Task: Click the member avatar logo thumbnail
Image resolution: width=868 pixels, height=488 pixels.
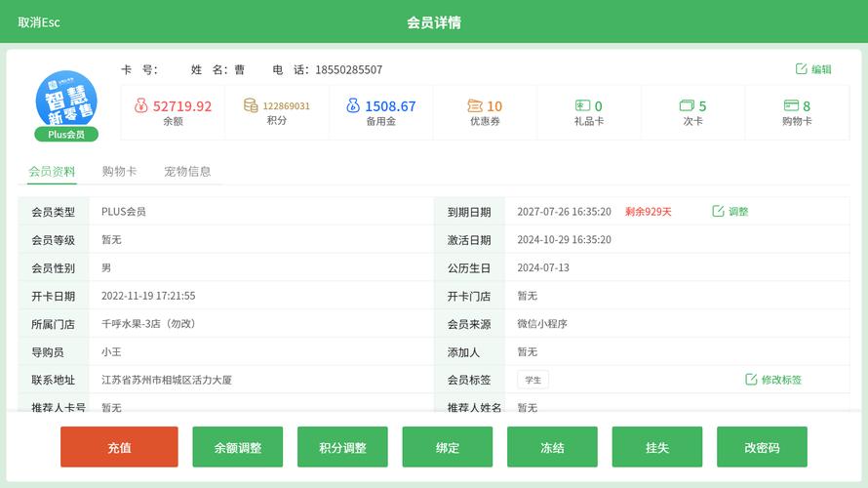Action: coord(66,100)
